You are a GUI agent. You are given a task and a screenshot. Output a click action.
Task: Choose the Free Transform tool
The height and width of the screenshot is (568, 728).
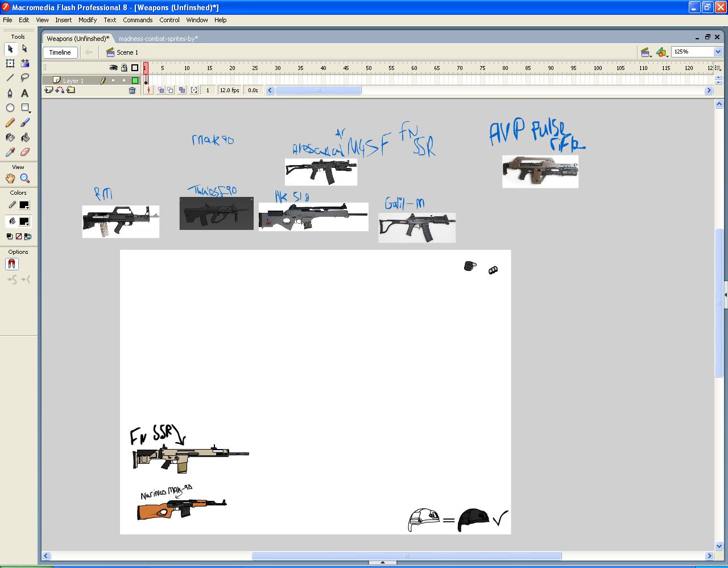[10, 64]
